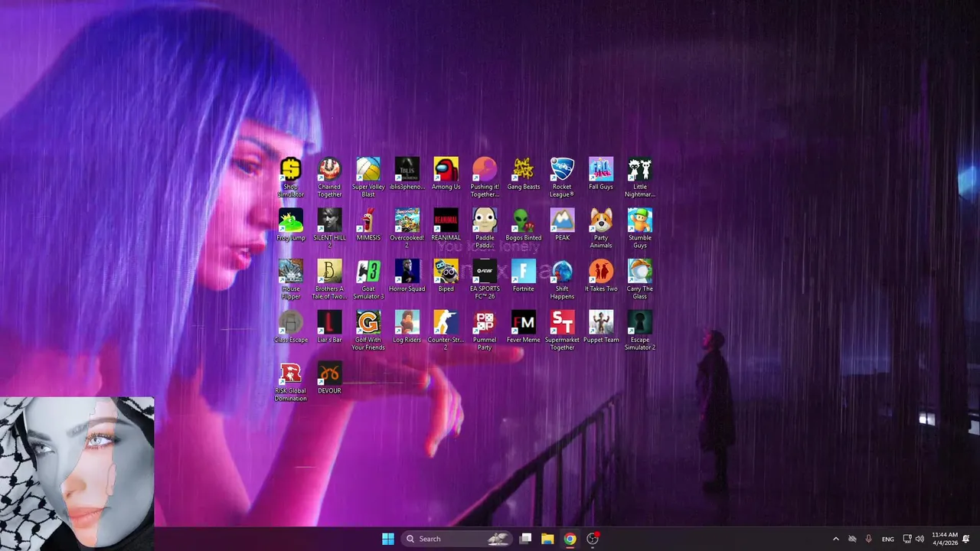
Task: Open the notification bell in the tray
Action: pyautogui.click(x=966, y=539)
